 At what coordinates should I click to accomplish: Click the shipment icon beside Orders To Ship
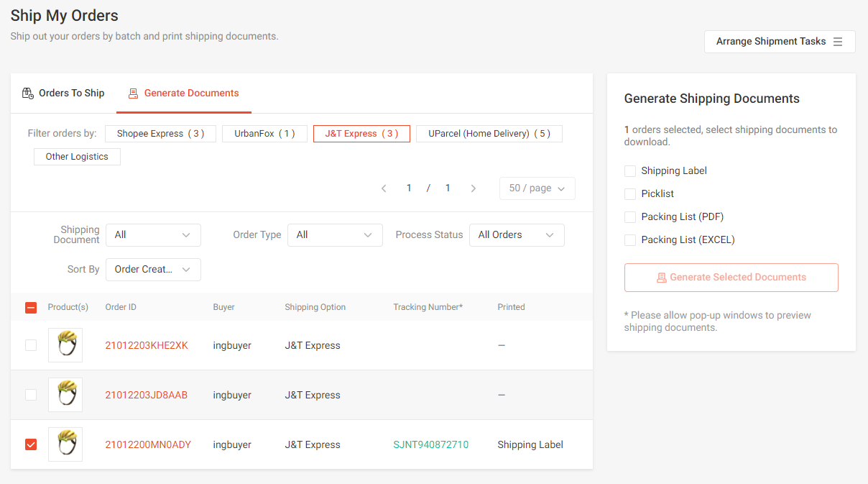tap(27, 93)
